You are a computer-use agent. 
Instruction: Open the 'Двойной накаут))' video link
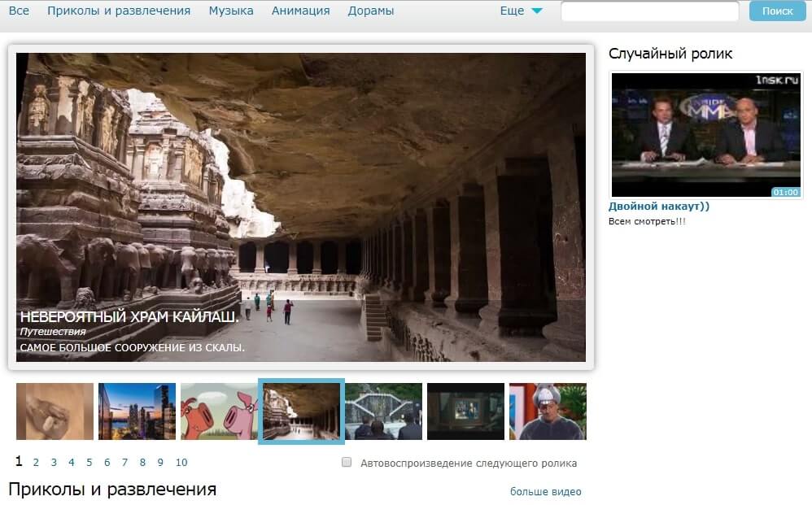pyautogui.click(x=659, y=207)
